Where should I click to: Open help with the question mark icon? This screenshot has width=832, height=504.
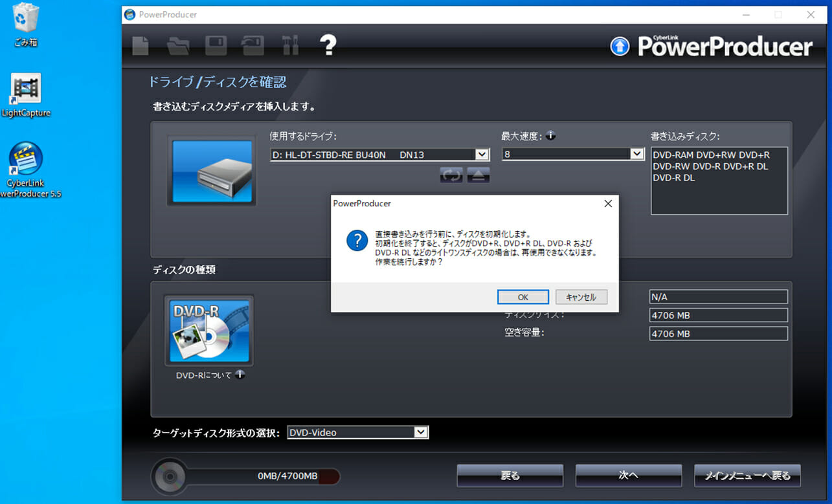click(328, 45)
